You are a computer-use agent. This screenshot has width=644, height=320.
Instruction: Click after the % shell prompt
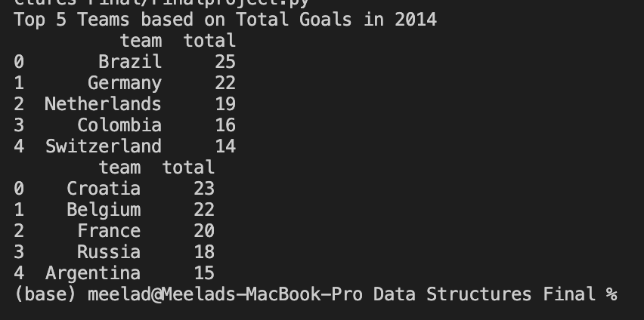[629, 294]
